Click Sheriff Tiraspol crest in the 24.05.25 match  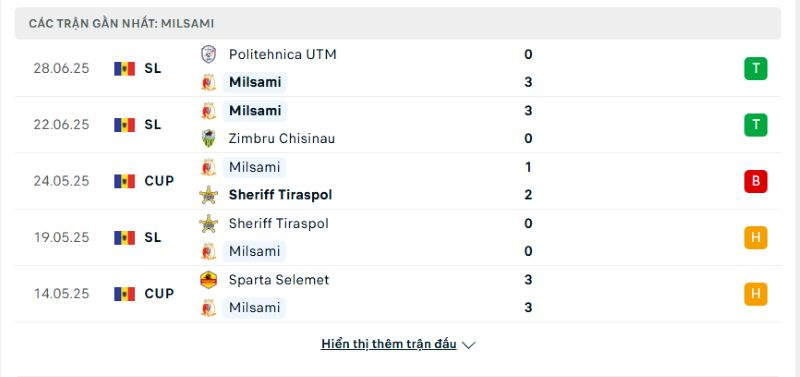click(208, 195)
